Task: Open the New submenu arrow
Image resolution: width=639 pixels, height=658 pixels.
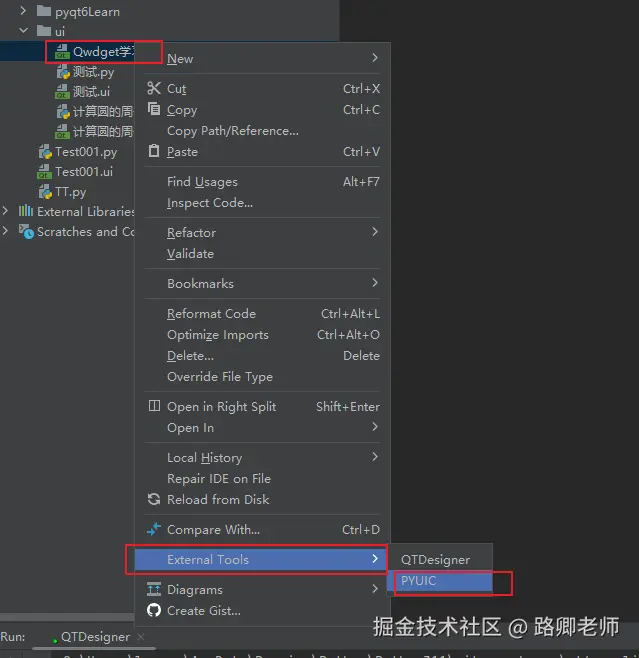Action: coord(375,58)
